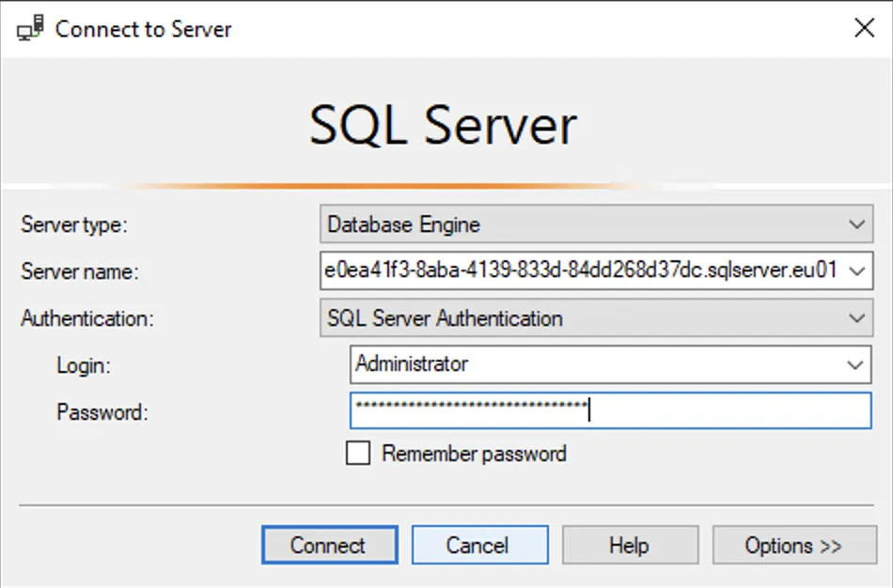This screenshot has width=893, height=588.
Task: Enable the Remember password checkbox
Action: click(x=357, y=454)
